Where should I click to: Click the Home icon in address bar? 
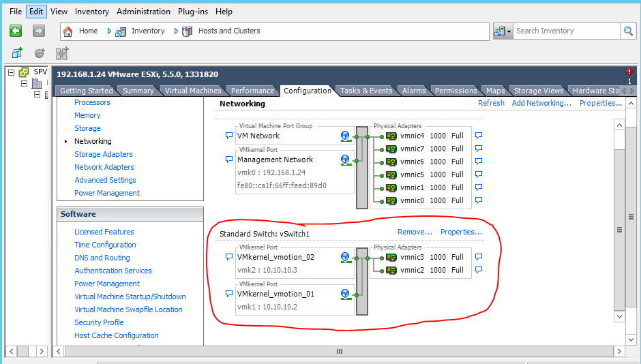coord(68,31)
